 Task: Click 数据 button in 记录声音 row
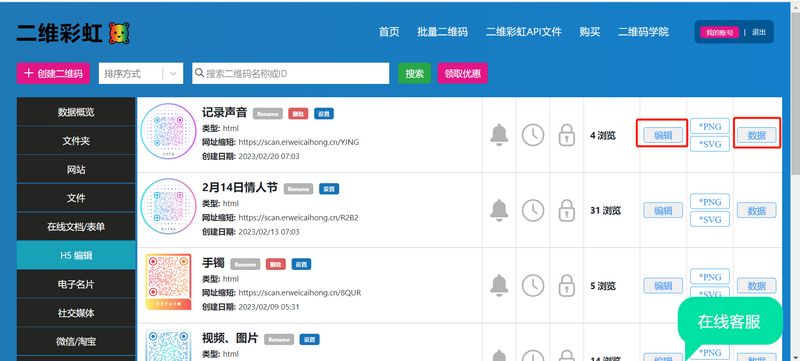coord(757,135)
